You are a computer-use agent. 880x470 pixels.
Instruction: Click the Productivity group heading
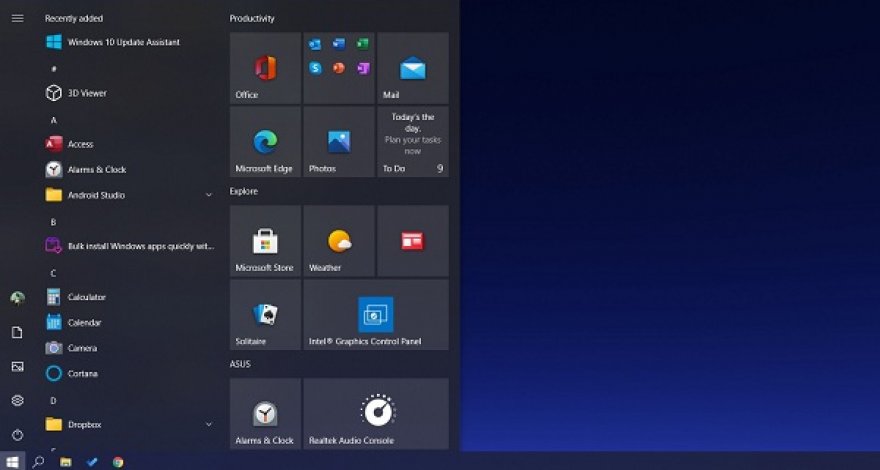tap(252, 19)
